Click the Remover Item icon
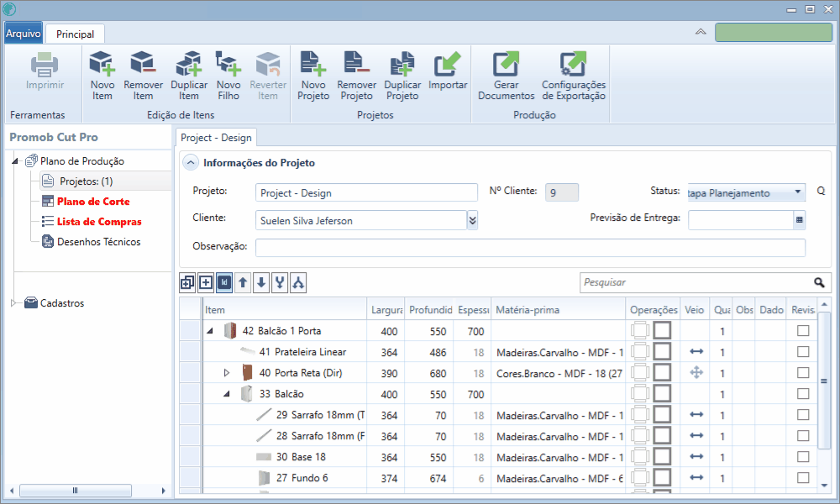840x504 pixels. (143, 63)
